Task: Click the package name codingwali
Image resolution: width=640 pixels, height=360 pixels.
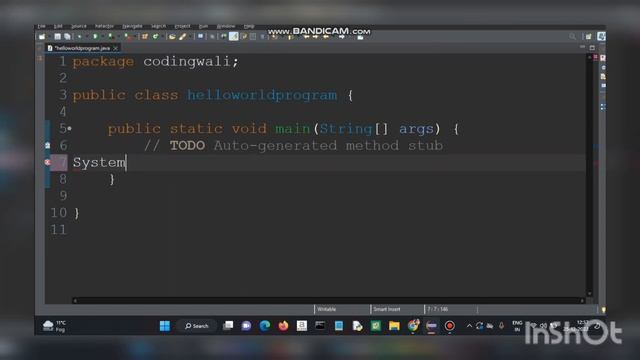Action: [187, 62]
